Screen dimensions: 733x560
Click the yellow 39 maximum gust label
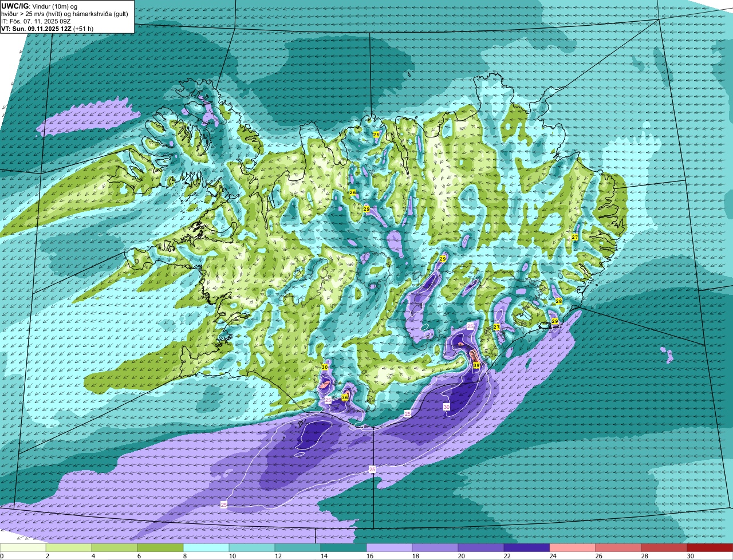[x=476, y=365]
